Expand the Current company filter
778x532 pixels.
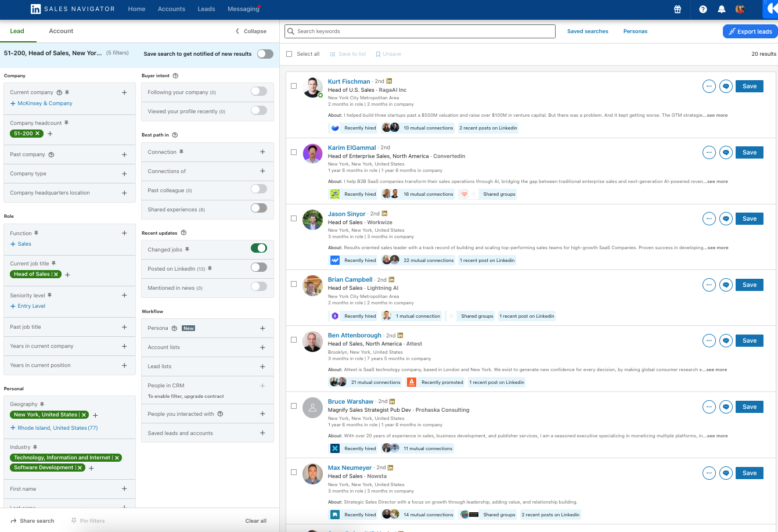[124, 92]
